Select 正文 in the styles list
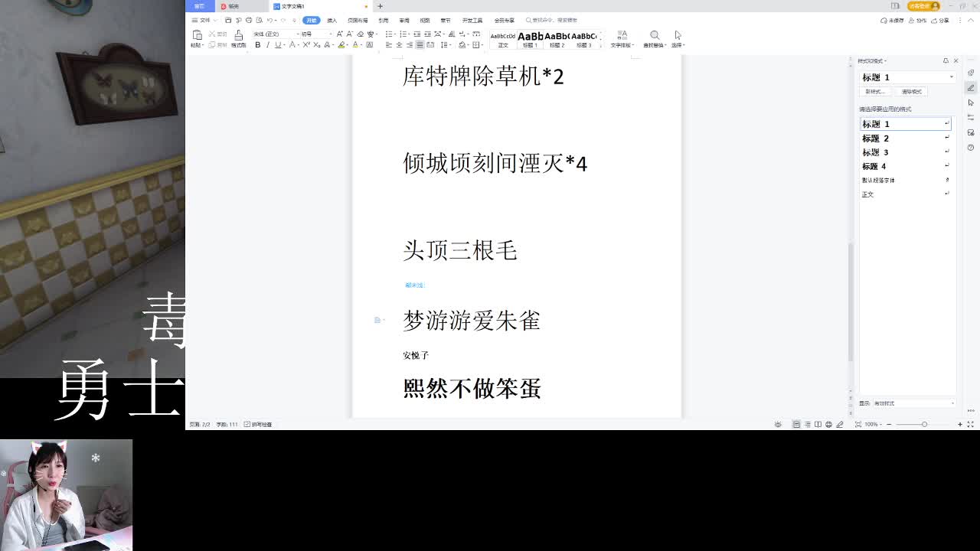 tap(905, 194)
